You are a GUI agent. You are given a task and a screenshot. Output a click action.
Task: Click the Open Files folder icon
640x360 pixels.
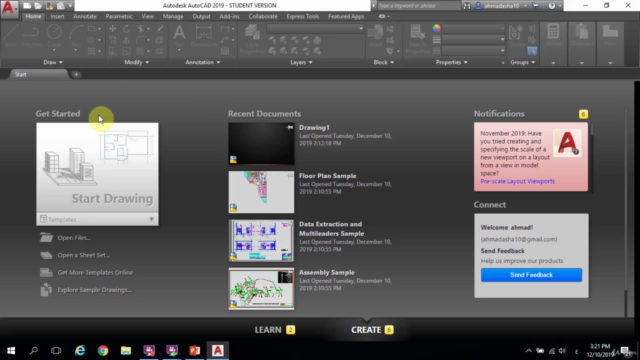point(46,238)
